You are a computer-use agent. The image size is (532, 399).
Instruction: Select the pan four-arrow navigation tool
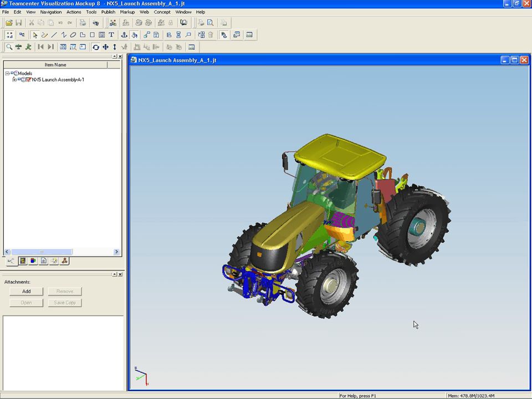pyautogui.click(x=105, y=47)
